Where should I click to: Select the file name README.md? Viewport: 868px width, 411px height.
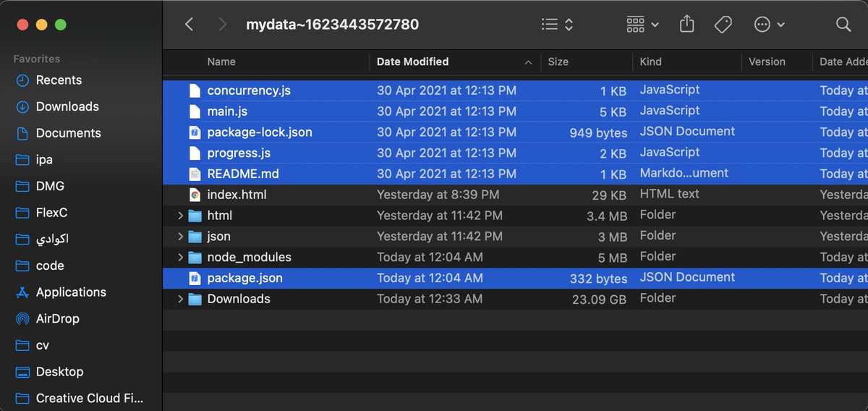point(243,174)
